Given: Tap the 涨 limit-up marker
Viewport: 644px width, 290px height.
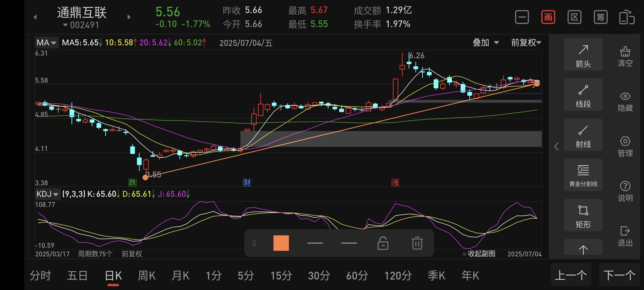Looking at the screenshot, I should click(395, 183).
